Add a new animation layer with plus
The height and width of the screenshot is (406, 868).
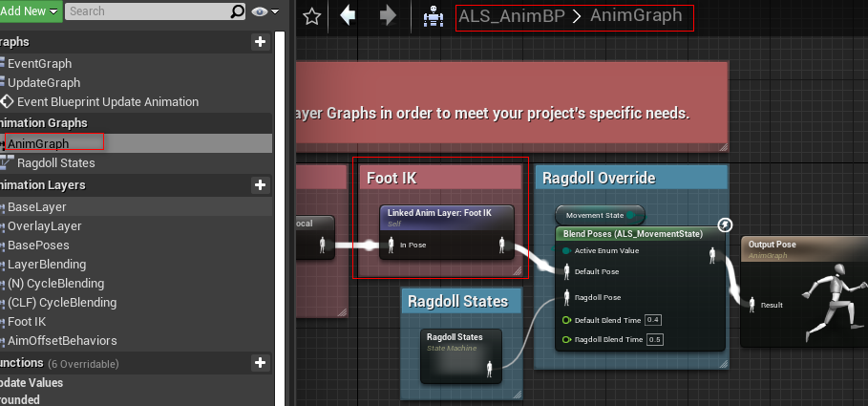(x=260, y=184)
